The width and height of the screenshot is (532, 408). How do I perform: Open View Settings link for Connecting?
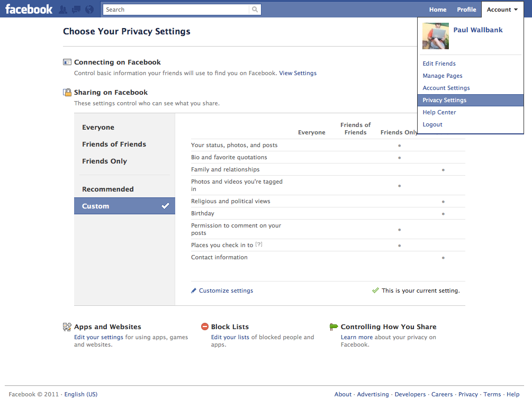(297, 73)
